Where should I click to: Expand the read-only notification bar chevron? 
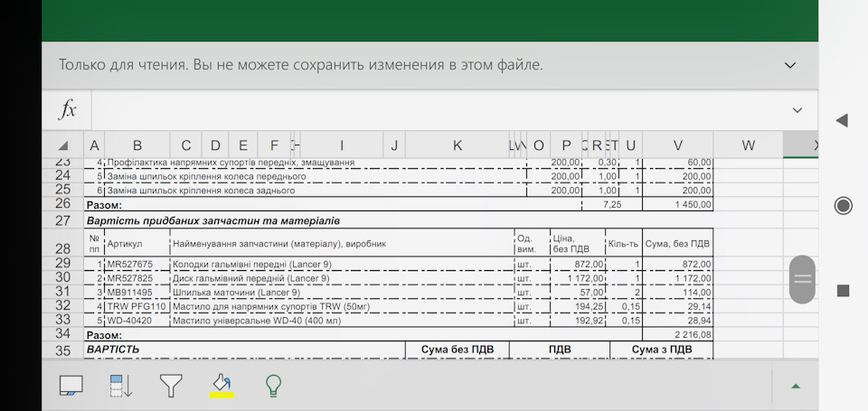(x=790, y=65)
